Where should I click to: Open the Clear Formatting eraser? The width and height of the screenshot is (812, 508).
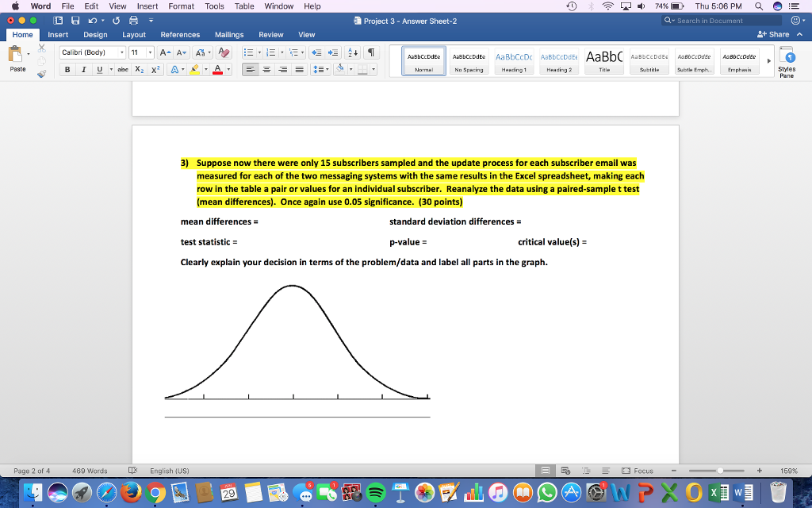coord(222,52)
